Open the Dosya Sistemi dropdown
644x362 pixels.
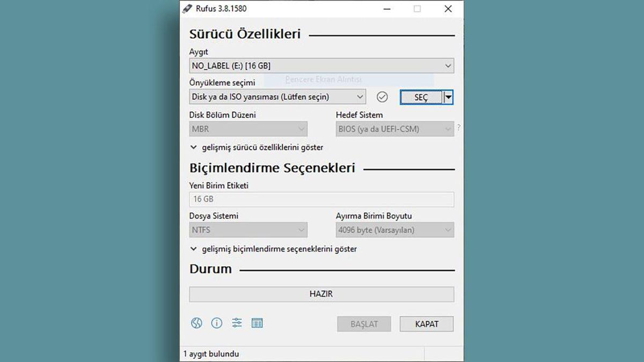point(302,230)
